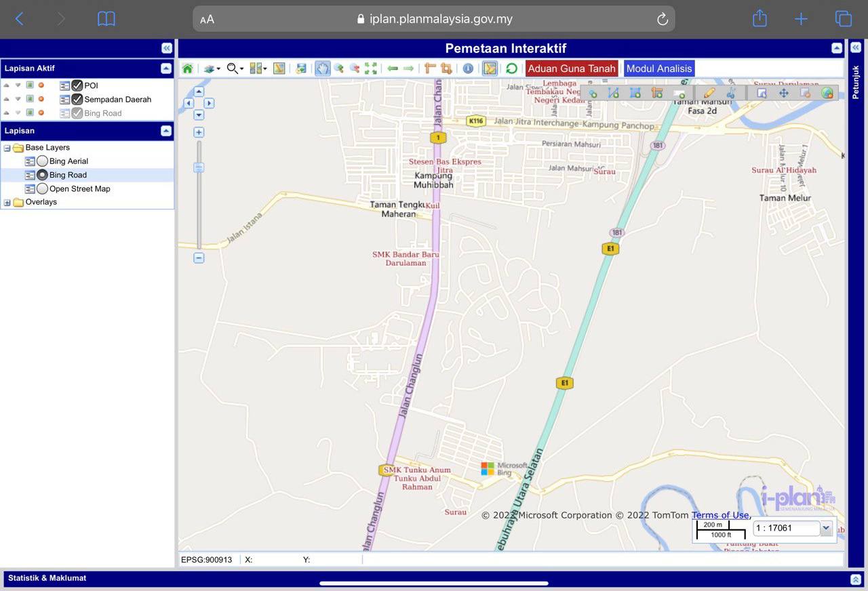Select the Bing Aerial base layer
Screen dimensions: 868x591
[x=42, y=161]
